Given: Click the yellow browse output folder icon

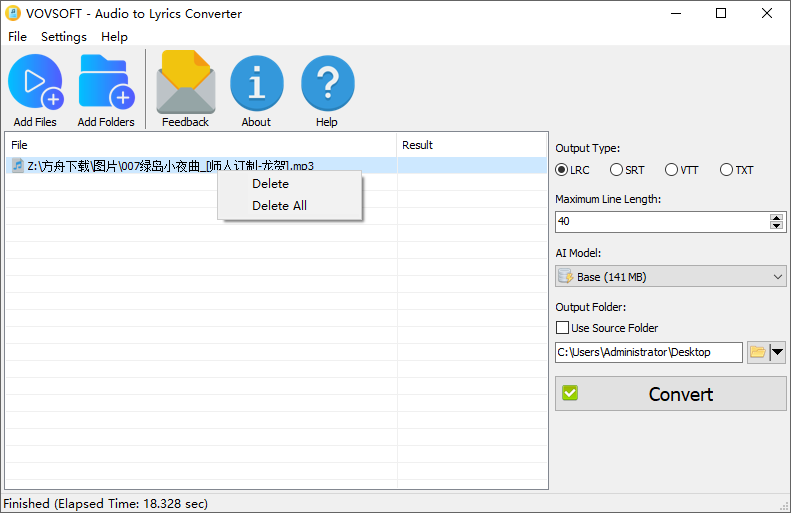Looking at the screenshot, I should tap(758, 352).
